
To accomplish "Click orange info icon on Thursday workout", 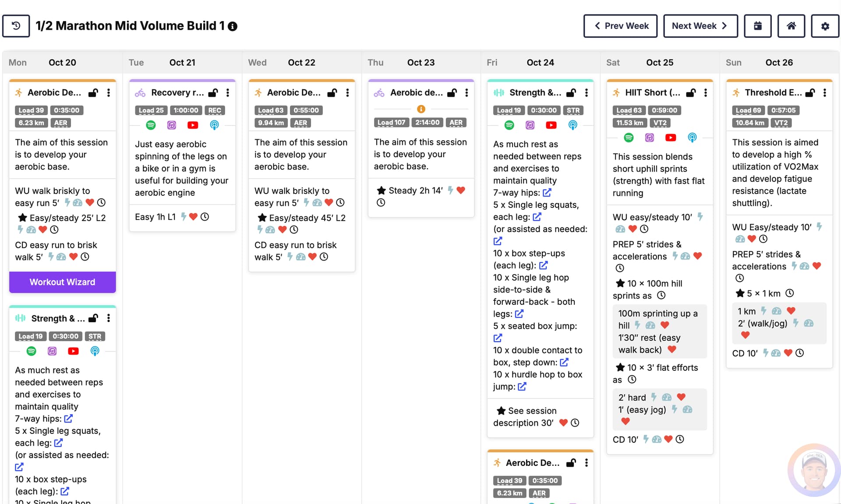I will (x=421, y=109).
